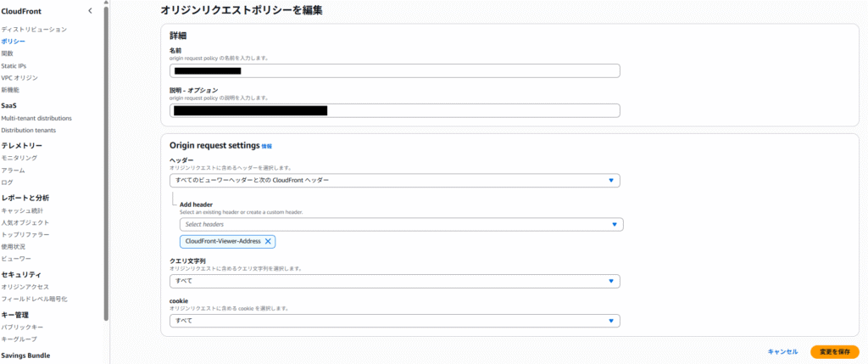
Task: Open Multi-tenant distributions
Action: coord(36,118)
